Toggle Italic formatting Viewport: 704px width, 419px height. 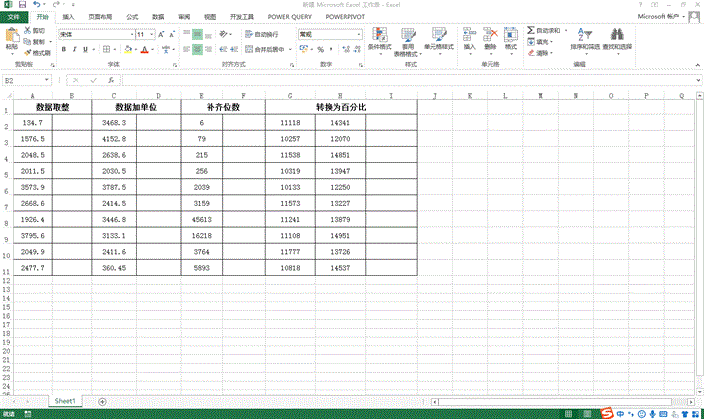[74, 49]
